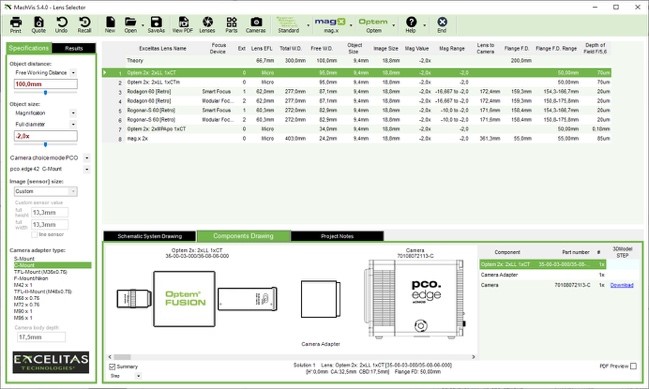
Task: Open the View PDF tool
Action: (x=183, y=25)
